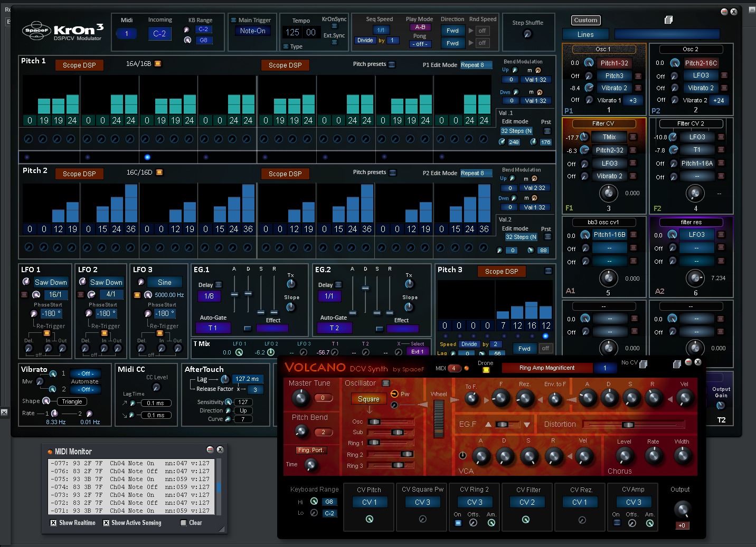Toggle the 16C/16D orange LED
This screenshot has width=756, height=547.
click(159, 172)
